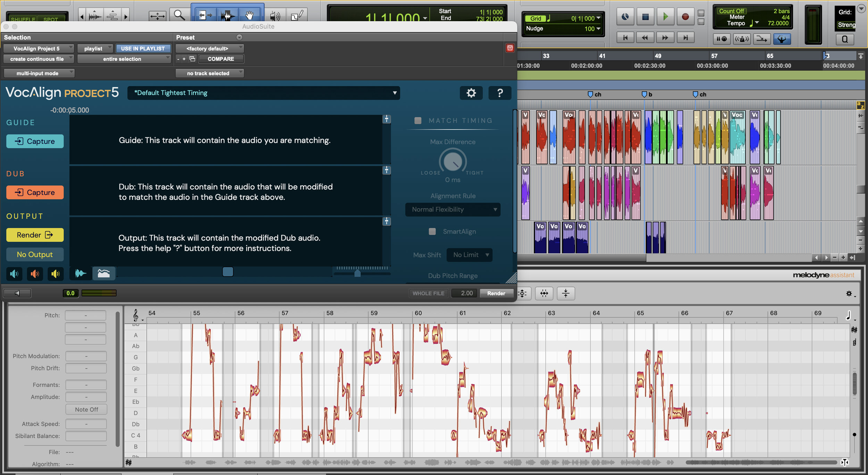868x475 pixels.
Task: Open the factory default preset menu
Action: point(209,49)
